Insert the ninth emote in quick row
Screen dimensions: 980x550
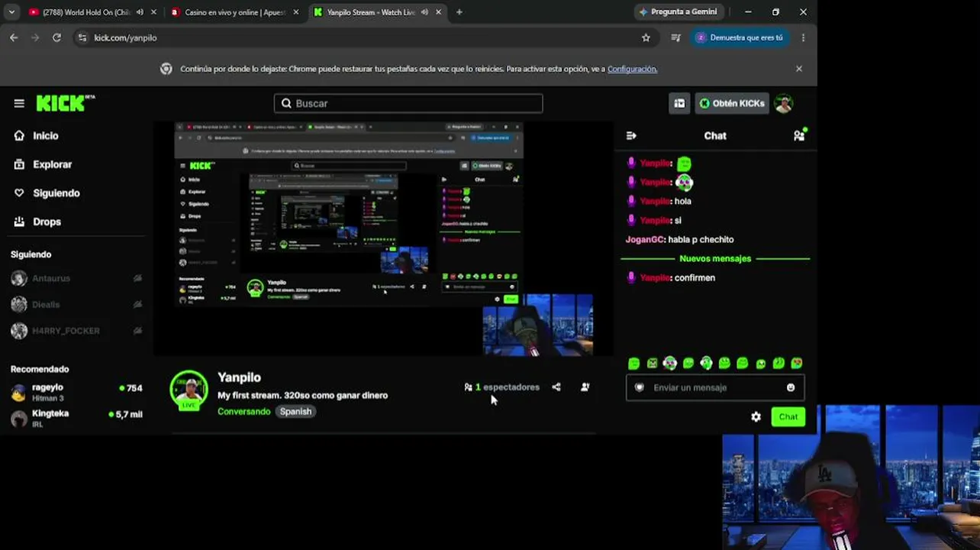779,364
